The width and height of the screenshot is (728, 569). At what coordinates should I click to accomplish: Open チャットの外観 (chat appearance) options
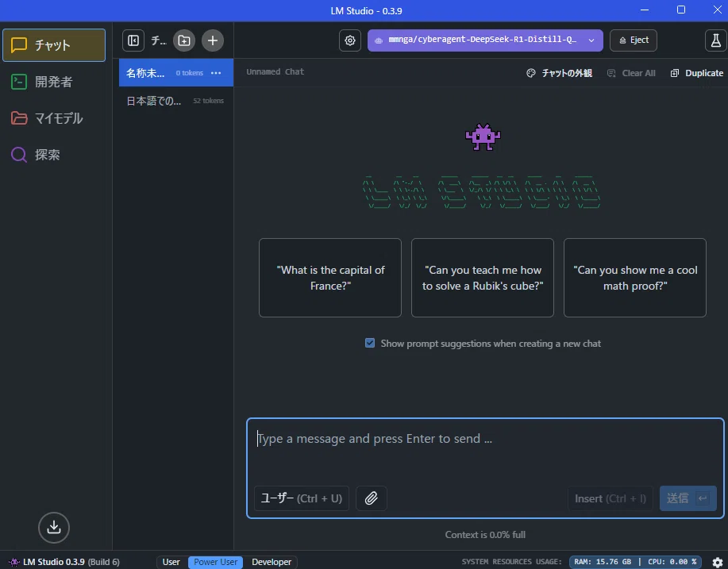click(x=560, y=73)
